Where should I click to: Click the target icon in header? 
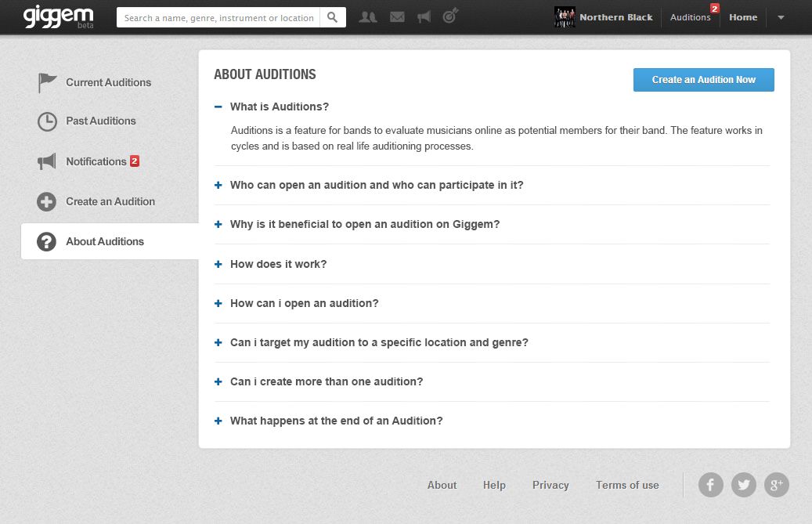pos(450,16)
